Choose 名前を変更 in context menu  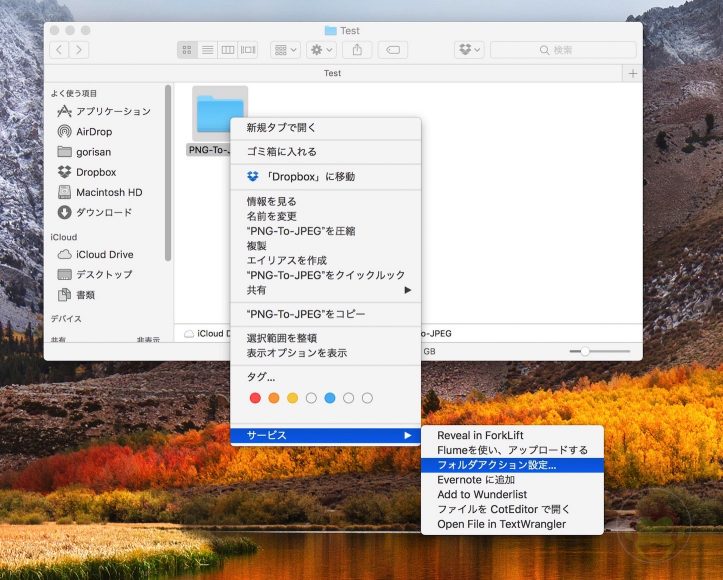(326, 216)
